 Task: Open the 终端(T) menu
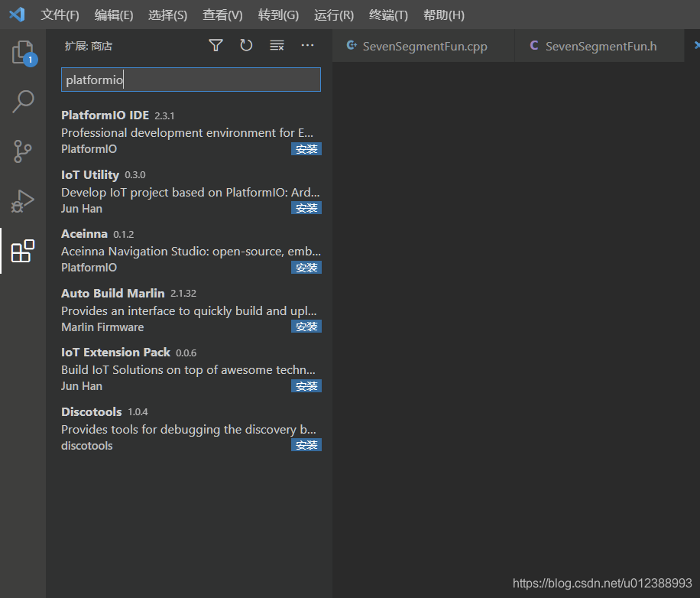click(x=388, y=15)
